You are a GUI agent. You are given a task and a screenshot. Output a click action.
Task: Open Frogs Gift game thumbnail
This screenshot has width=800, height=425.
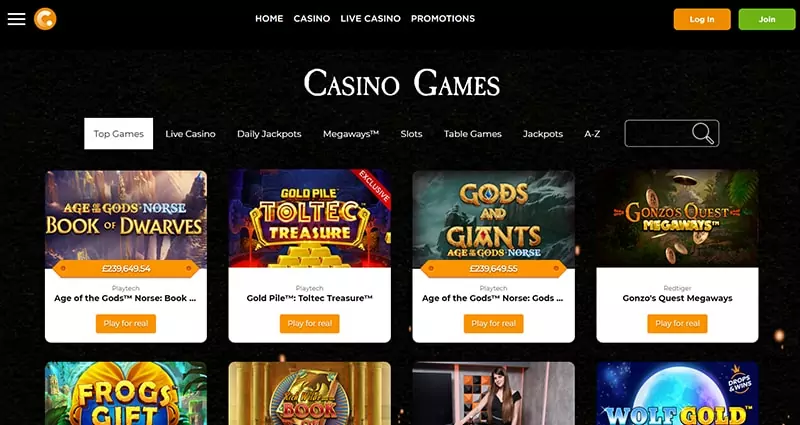[126, 393]
